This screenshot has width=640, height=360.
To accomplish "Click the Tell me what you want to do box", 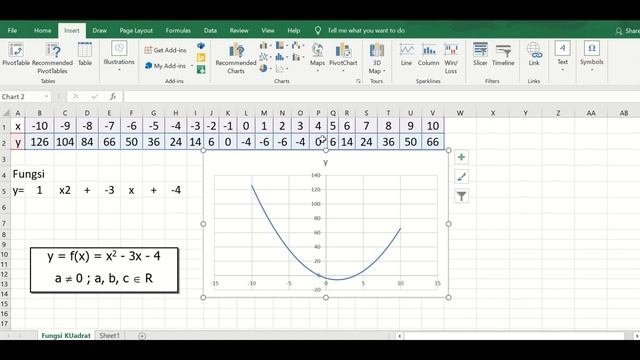I will coord(366,31).
